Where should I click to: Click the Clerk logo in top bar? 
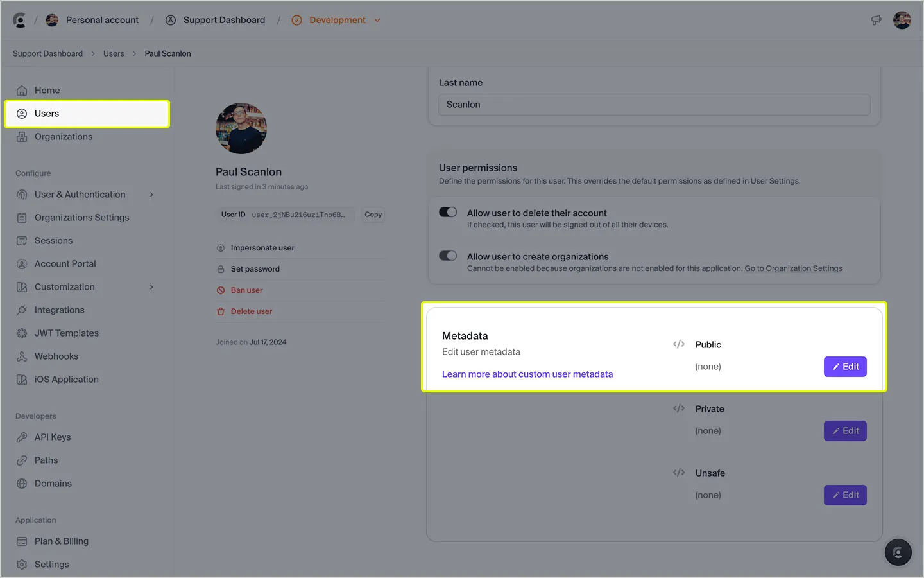20,21
